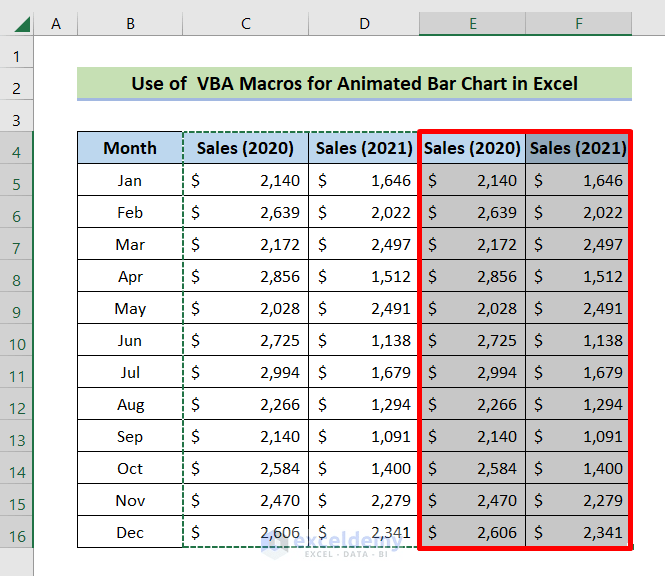Screen dimensions: 665x576
Task: Click cell D6 with value 2,022
Action: click(364, 212)
